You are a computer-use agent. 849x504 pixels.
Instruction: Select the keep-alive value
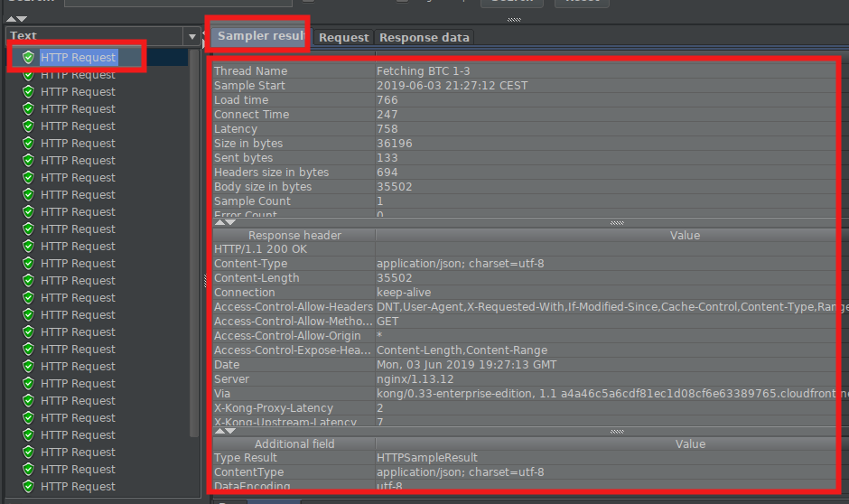[404, 293]
